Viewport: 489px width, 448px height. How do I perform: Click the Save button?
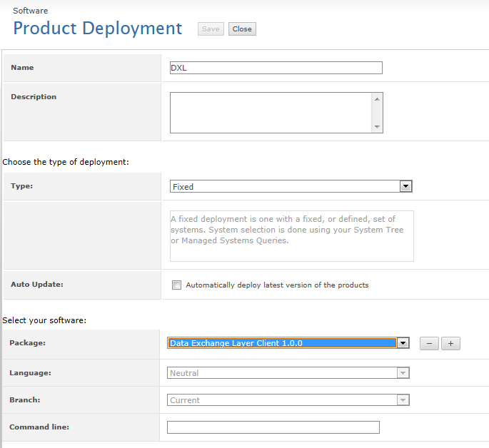tap(211, 29)
